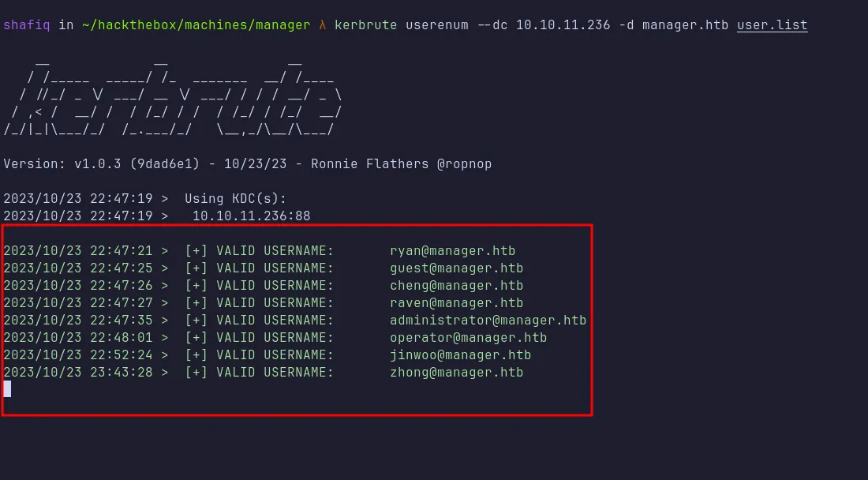Click ryan@manager.htb in the output
This screenshot has height=480, width=868.
pos(452,251)
